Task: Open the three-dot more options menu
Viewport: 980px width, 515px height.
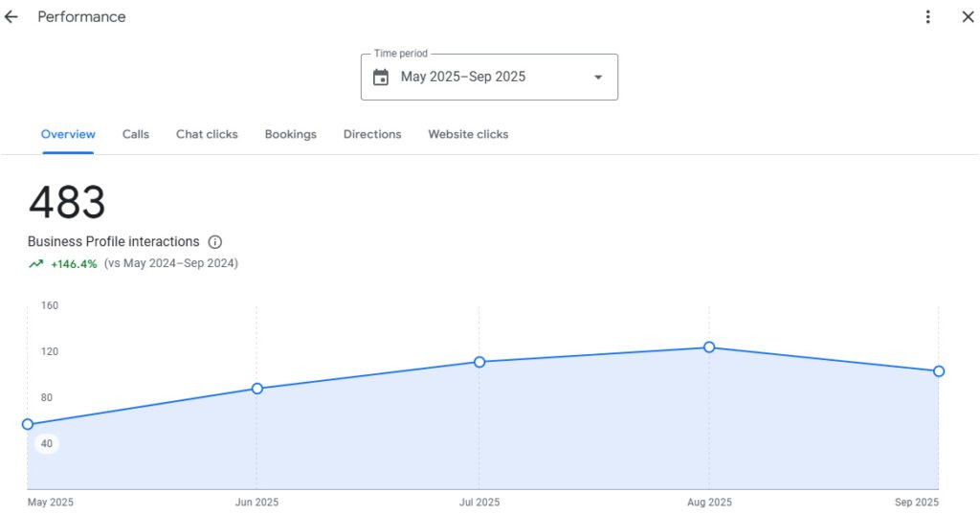Action: [927, 17]
